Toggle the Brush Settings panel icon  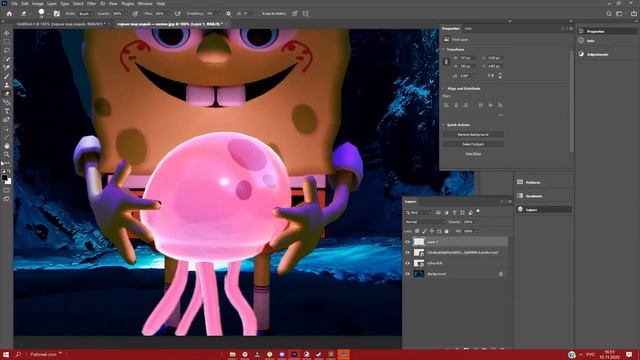coord(57,13)
